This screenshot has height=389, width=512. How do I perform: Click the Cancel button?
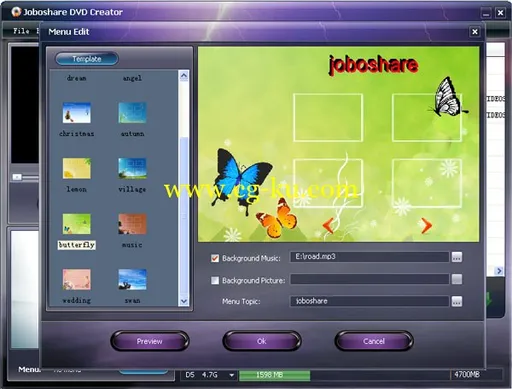[374, 341]
